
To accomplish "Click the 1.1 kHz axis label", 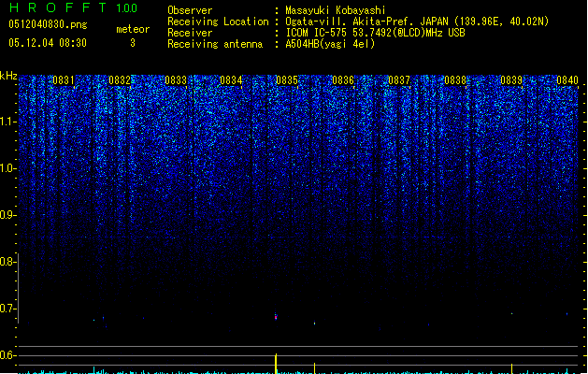I will (7, 122).
